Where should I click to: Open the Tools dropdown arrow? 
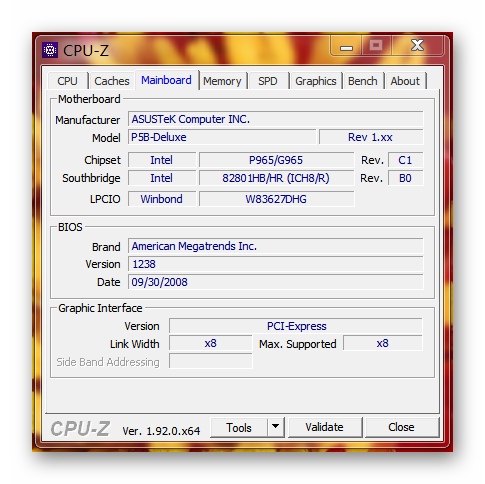(x=275, y=427)
